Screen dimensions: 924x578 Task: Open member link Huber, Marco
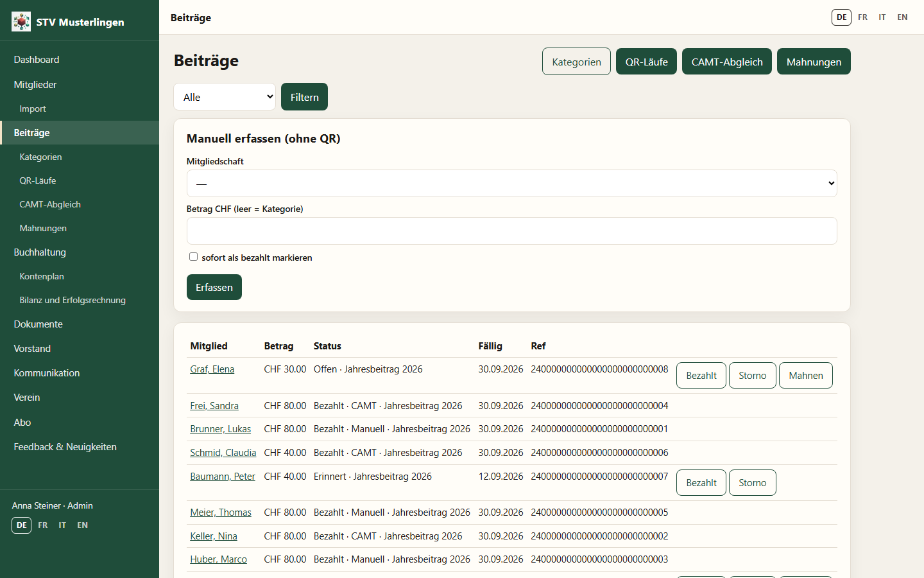(x=218, y=559)
